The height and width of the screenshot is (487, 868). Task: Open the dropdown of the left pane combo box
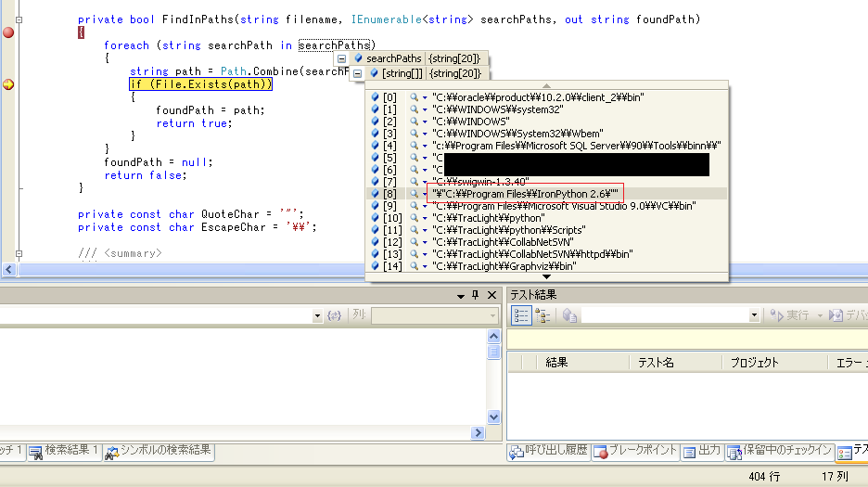click(x=316, y=315)
